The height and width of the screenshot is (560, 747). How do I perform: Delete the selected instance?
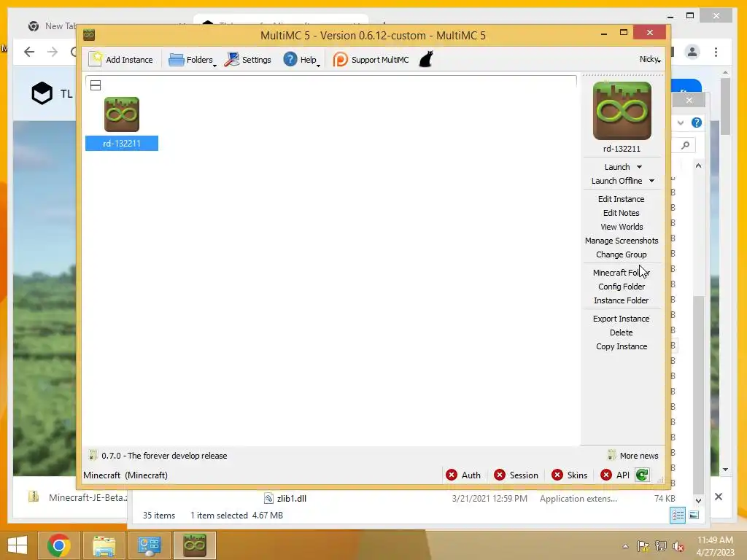click(622, 332)
